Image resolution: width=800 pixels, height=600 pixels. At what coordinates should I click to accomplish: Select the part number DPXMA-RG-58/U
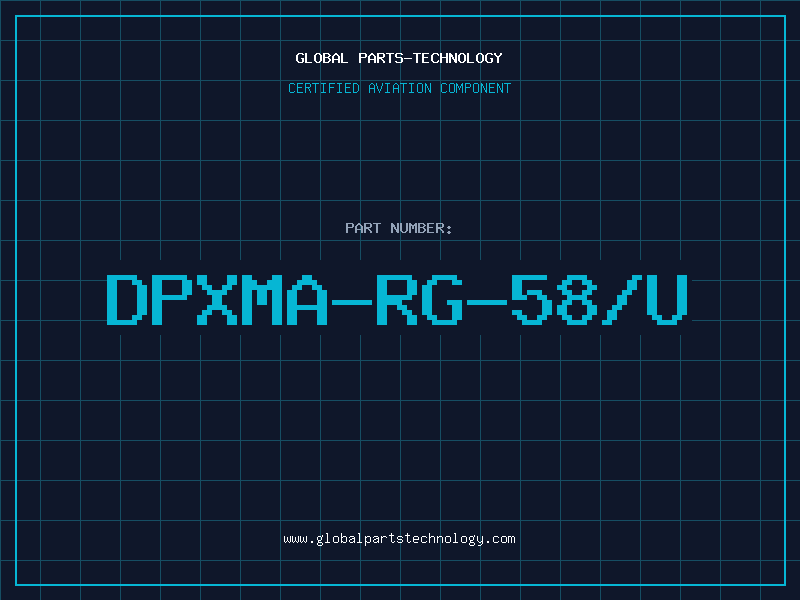pos(397,299)
